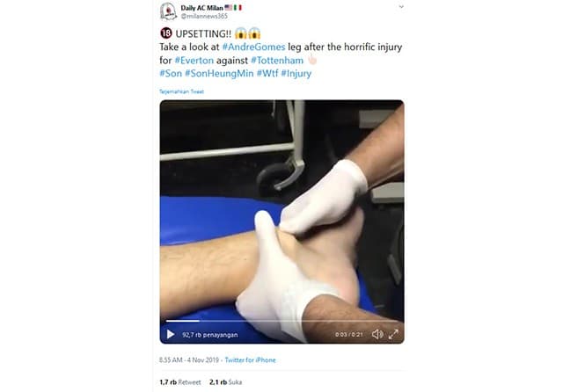
Task: Open the Twitter for iPhone source link
Action: pos(250,360)
